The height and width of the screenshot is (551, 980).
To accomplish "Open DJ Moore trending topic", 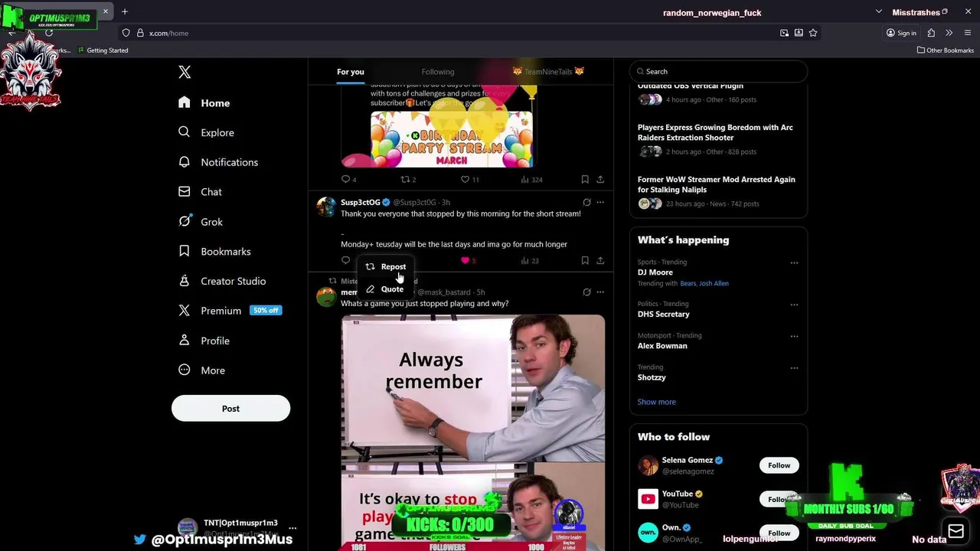I will (x=655, y=272).
